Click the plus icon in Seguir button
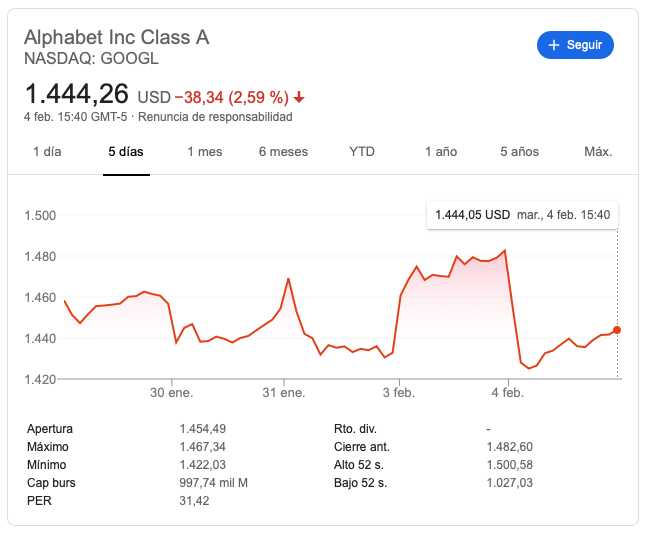646x534 pixels. coord(554,45)
